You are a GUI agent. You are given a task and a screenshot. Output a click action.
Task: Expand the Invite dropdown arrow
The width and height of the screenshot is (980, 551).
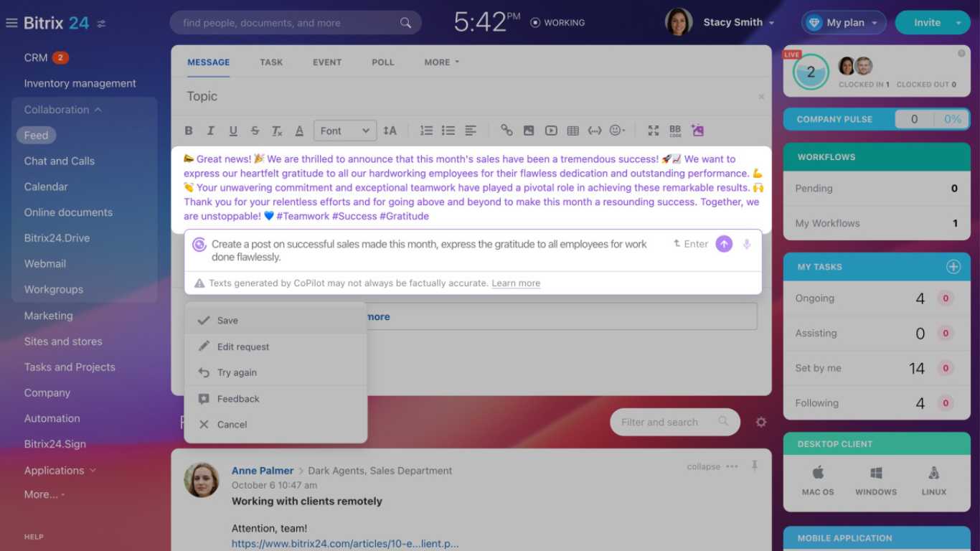[959, 23]
